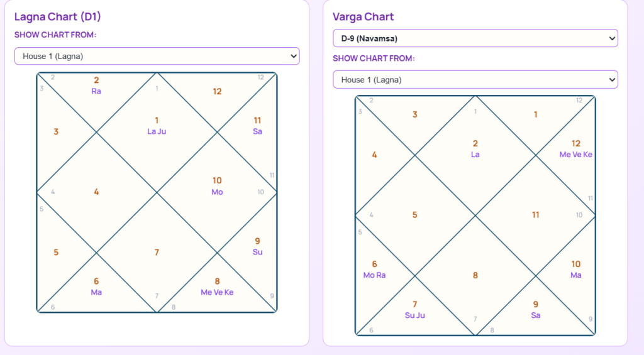Click 'Su Ju' in Navamsa chart
Screen dimensions: 644x355
(x=415, y=315)
